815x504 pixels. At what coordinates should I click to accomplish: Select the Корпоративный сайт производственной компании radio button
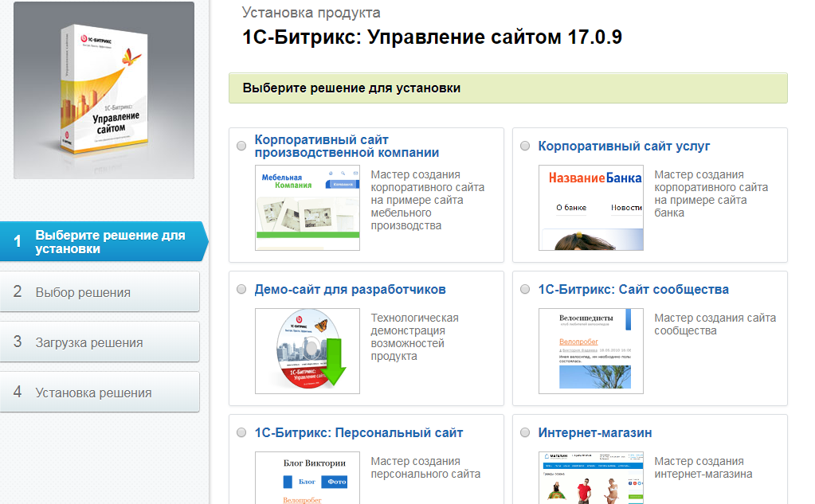[241, 146]
